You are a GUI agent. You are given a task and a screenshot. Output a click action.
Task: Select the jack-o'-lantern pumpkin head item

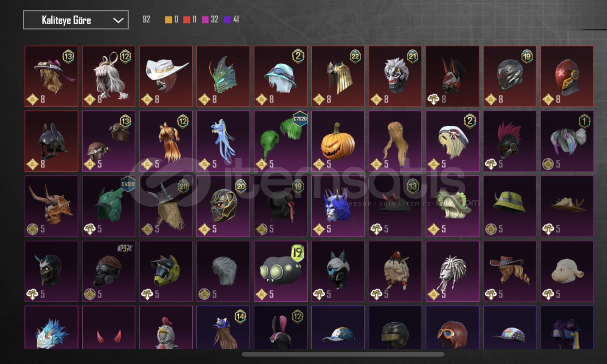click(338, 141)
